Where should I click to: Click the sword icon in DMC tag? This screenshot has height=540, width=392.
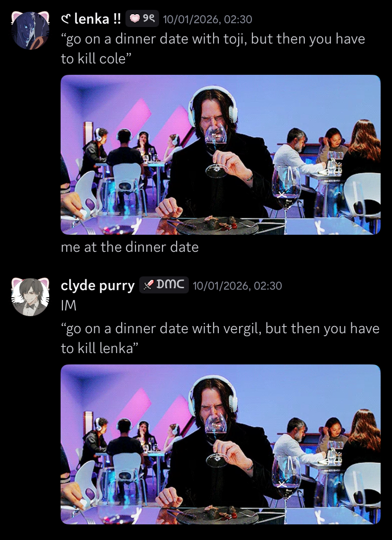[148, 285]
